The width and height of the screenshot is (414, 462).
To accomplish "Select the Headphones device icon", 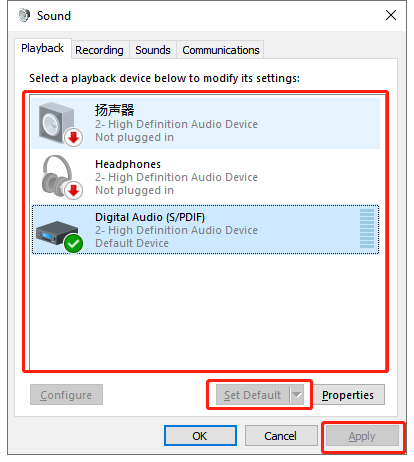I will [x=57, y=176].
